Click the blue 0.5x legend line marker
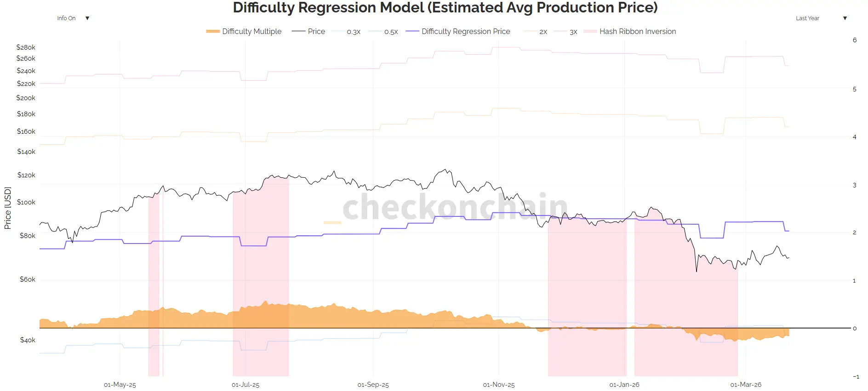Image resolution: width=868 pixels, height=391 pixels. [x=376, y=31]
